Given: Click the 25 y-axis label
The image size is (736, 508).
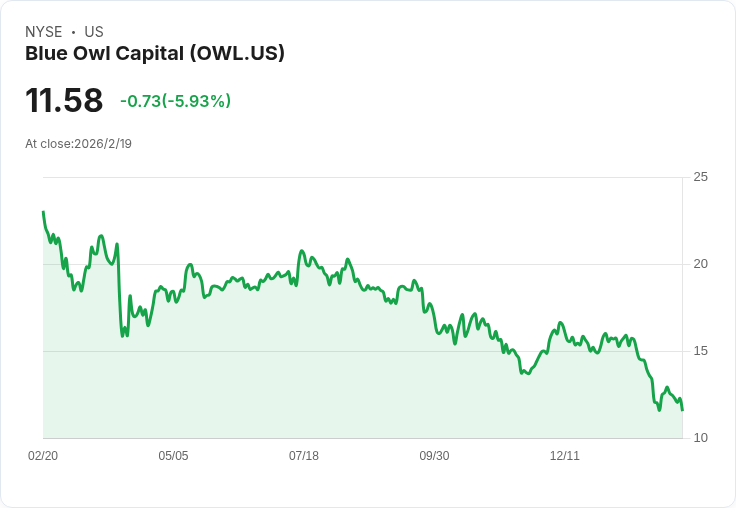Looking at the screenshot, I should (x=701, y=177).
